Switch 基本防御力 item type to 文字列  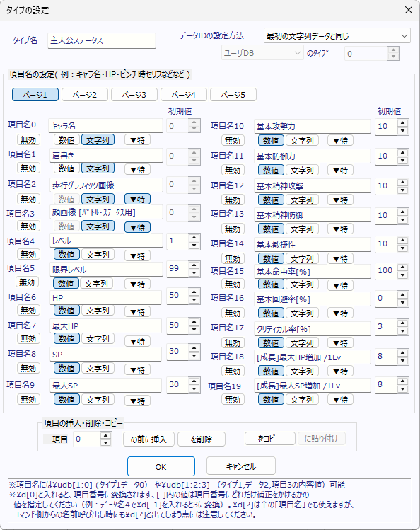(302, 171)
